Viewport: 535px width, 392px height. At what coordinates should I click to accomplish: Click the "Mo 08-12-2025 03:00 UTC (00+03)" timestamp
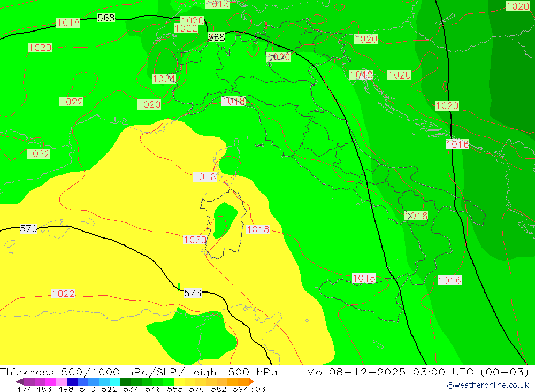click(x=418, y=372)
